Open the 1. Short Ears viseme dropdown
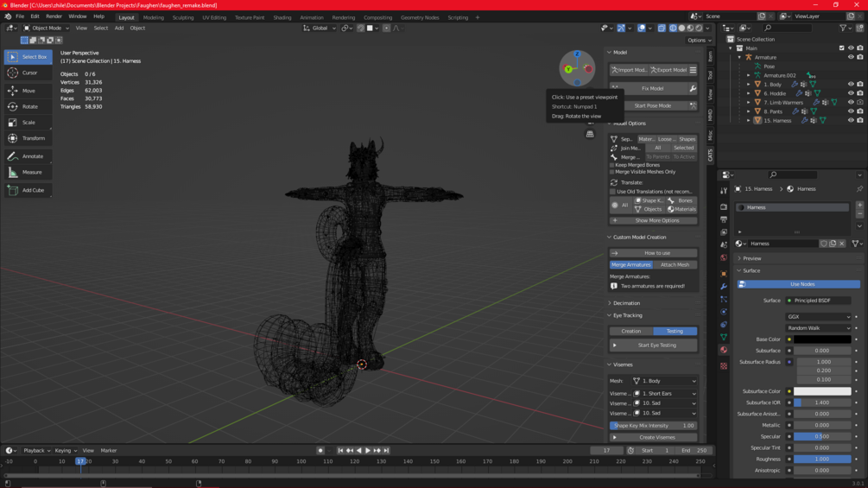This screenshot has width=868, height=488. point(664,393)
